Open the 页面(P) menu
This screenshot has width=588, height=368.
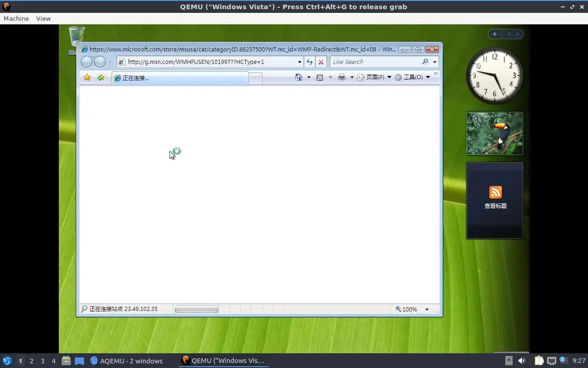(374, 77)
